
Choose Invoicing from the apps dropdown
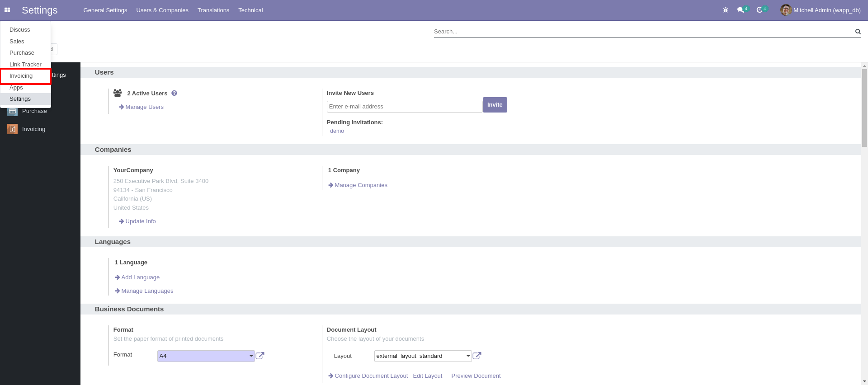[21, 76]
